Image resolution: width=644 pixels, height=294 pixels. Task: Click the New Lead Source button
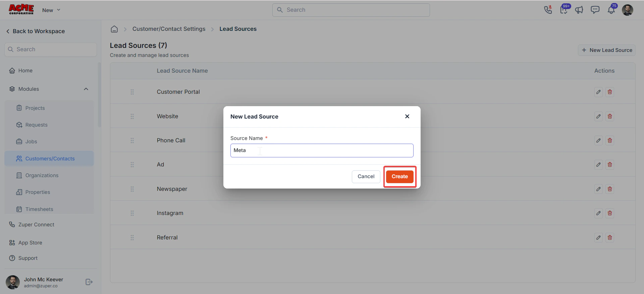[606, 50]
